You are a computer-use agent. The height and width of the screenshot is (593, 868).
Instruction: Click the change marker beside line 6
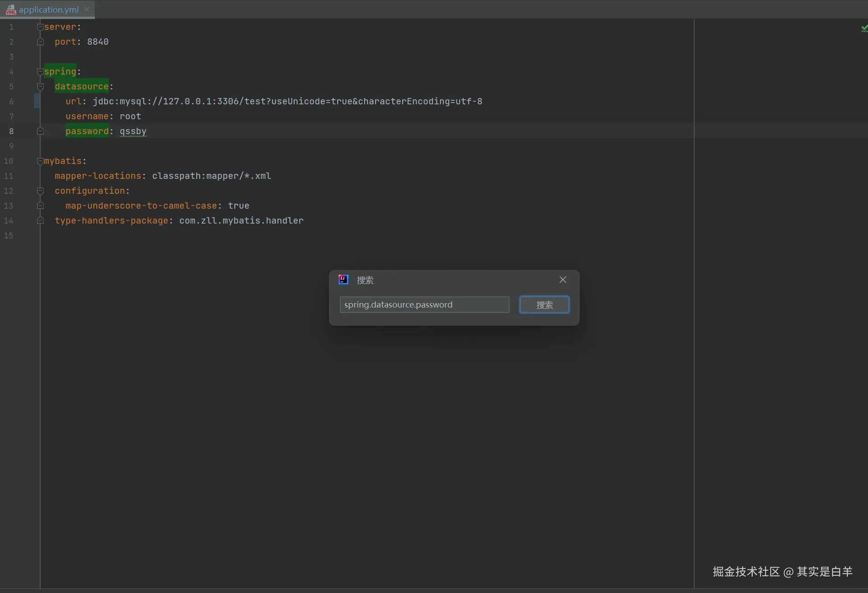37,101
